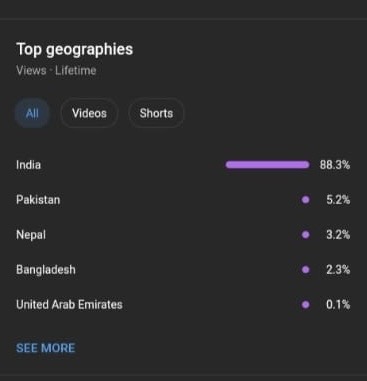The height and width of the screenshot is (381, 367).
Task: Click the India purple progress bar
Action: tap(267, 165)
